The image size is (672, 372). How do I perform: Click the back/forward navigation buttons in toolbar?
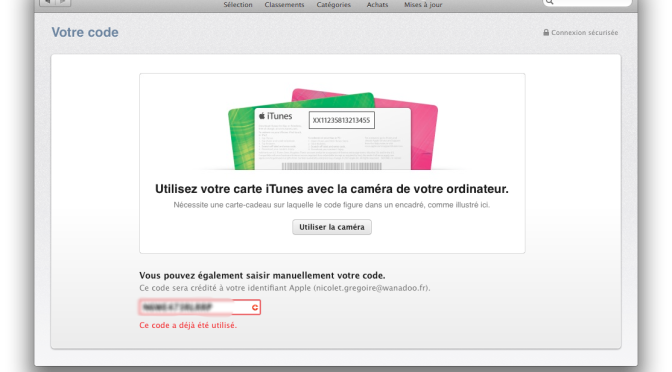[x=55, y=2]
